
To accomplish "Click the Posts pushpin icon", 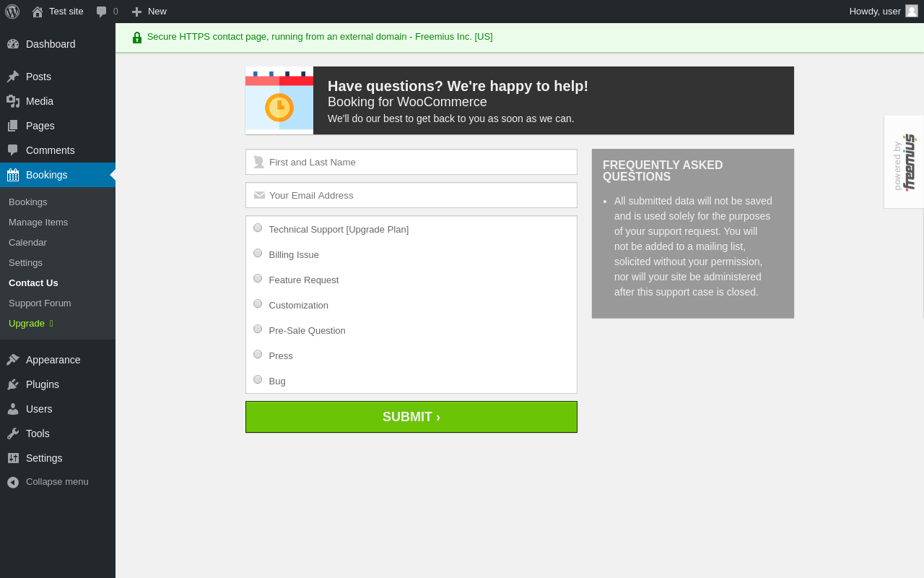I will (13, 77).
